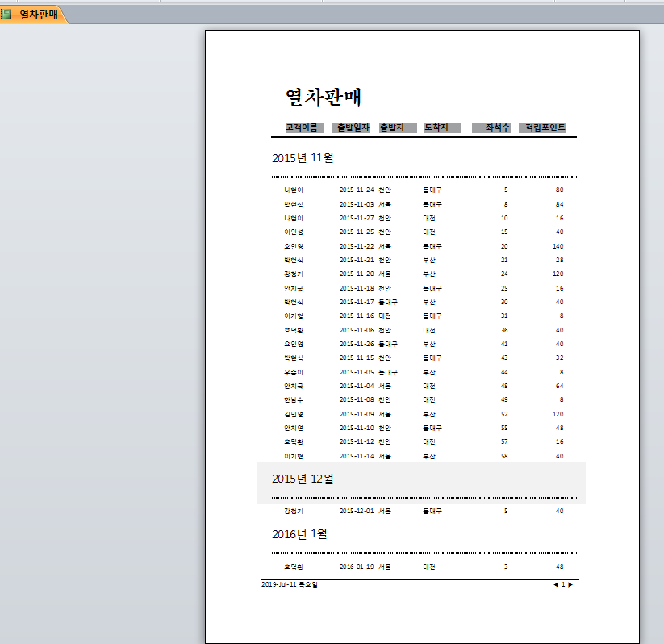Image resolution: width=664 pixels, height=644 pixels.
Task: Click the 2015년 12월 group heading
Action: coord(303,479)
